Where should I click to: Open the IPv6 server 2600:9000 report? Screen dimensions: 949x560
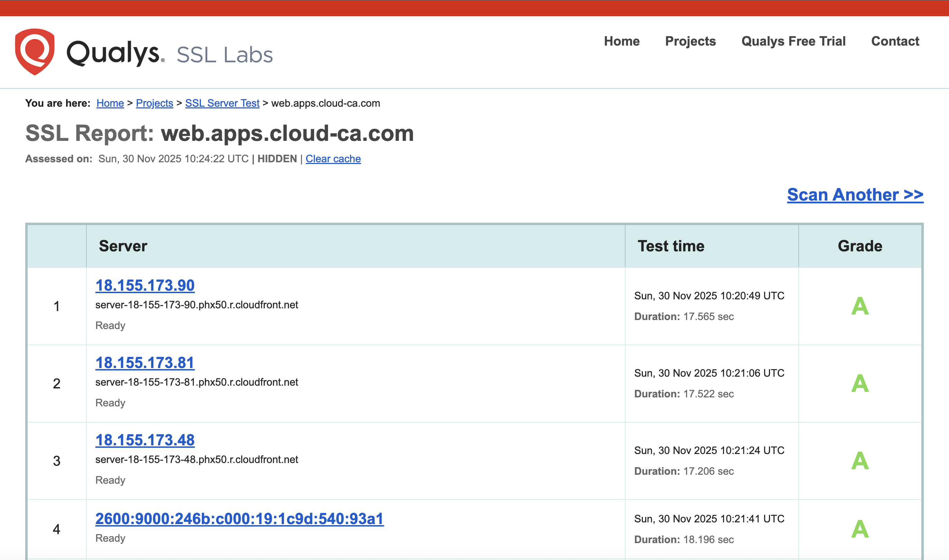click(239, 518)
